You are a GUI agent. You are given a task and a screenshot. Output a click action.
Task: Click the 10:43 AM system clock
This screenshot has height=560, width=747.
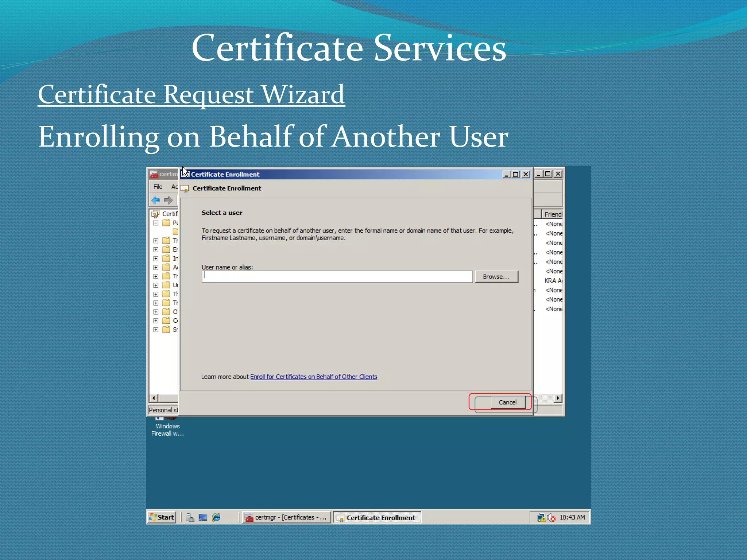[x=572, y=517]
